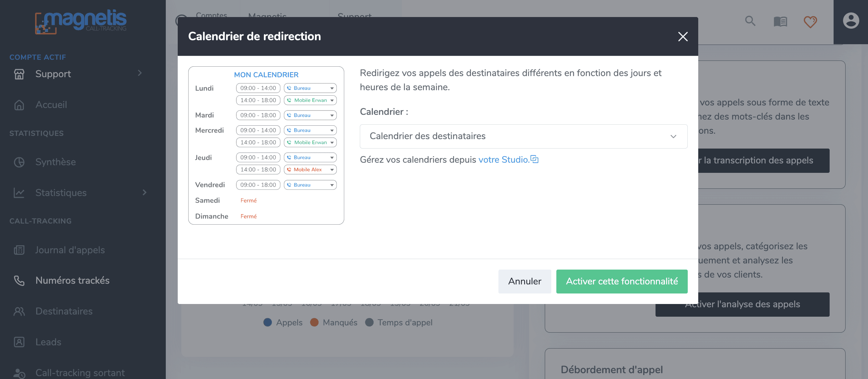The image size is (868, 379).
Task: Expand the Statistiques sidebar menu
Action: click(x=144, y=192)
